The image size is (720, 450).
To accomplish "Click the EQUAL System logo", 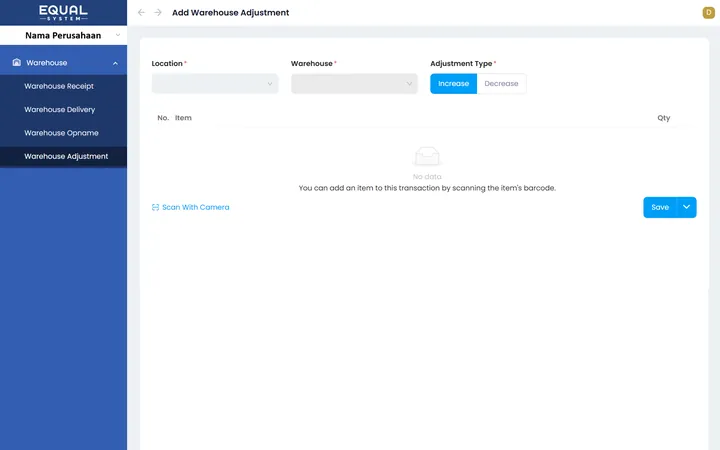I will click(x=63, y=13).
